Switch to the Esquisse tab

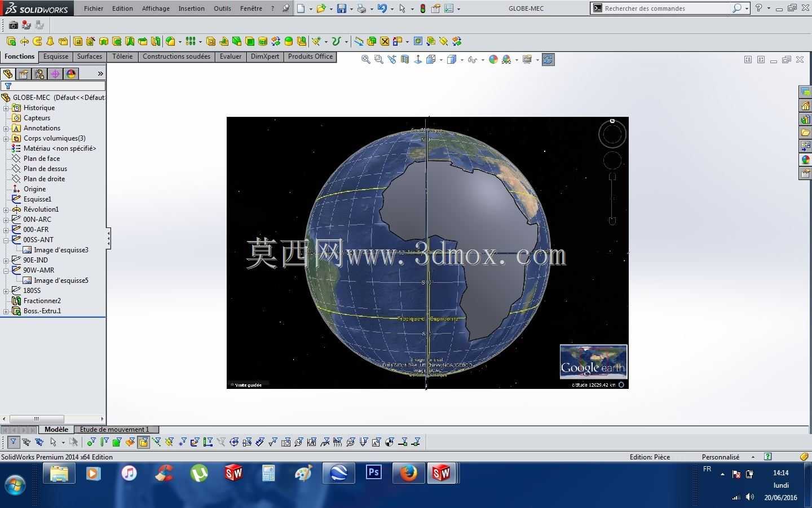tap(56, 56)
